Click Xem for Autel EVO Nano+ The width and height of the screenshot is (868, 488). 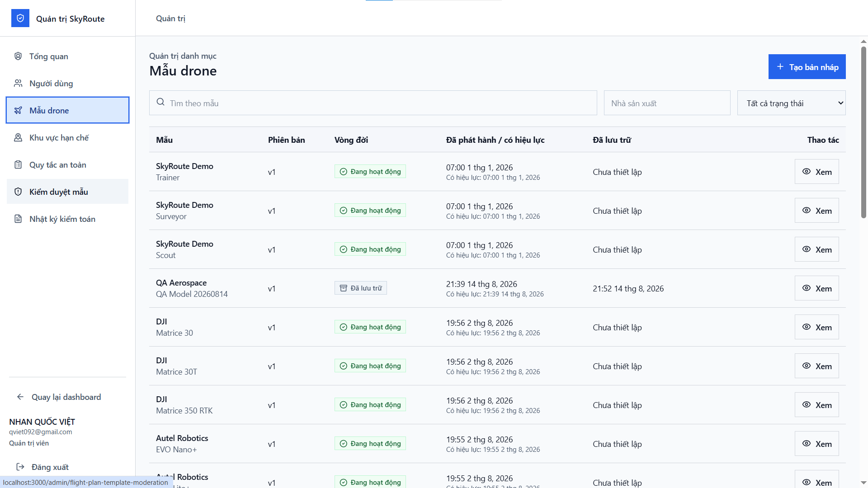pos(816,444)
